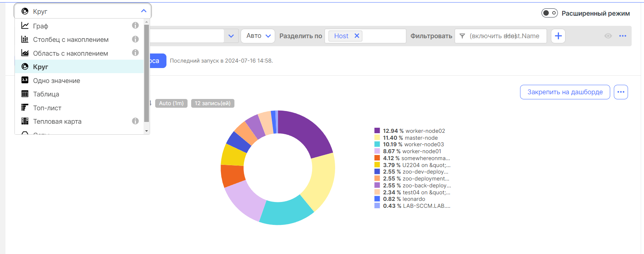The image size is (644, 254).
Task: Expand the metric selector chevron
Action: [231, 36]
